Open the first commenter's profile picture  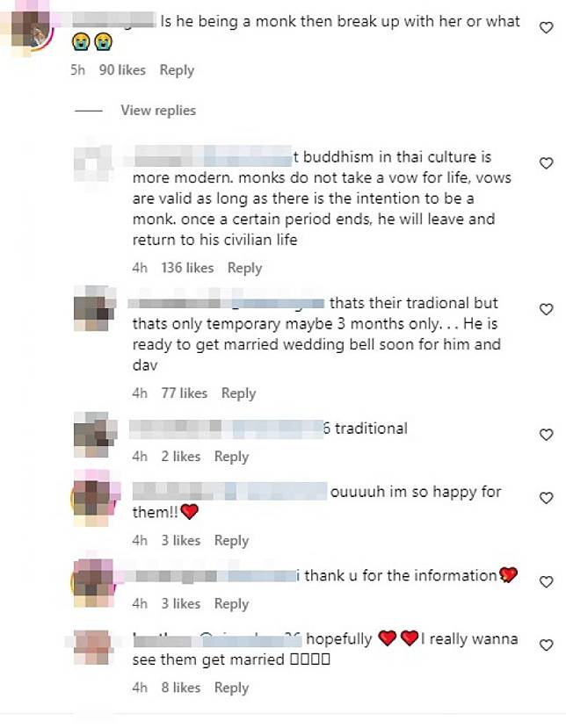pyautogui.click(x=30, y=30)
